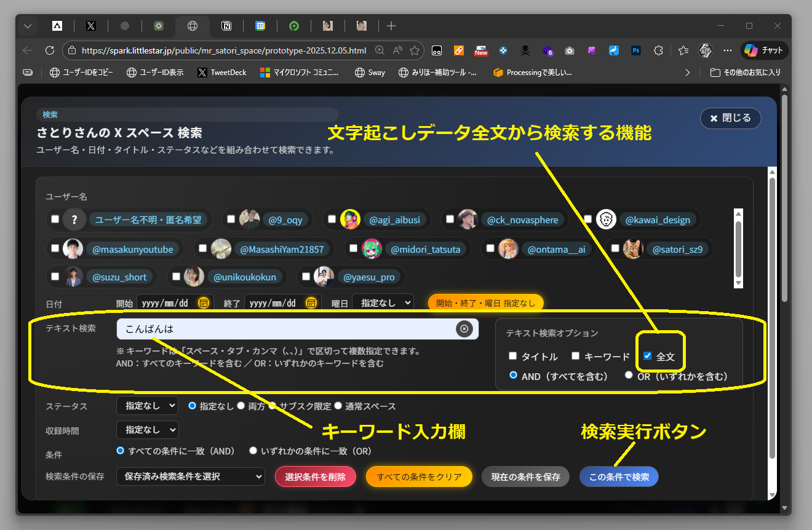Open the 曜日 指定なし dropdown
The height and width of the screenshot is (530, 812).
383,303
